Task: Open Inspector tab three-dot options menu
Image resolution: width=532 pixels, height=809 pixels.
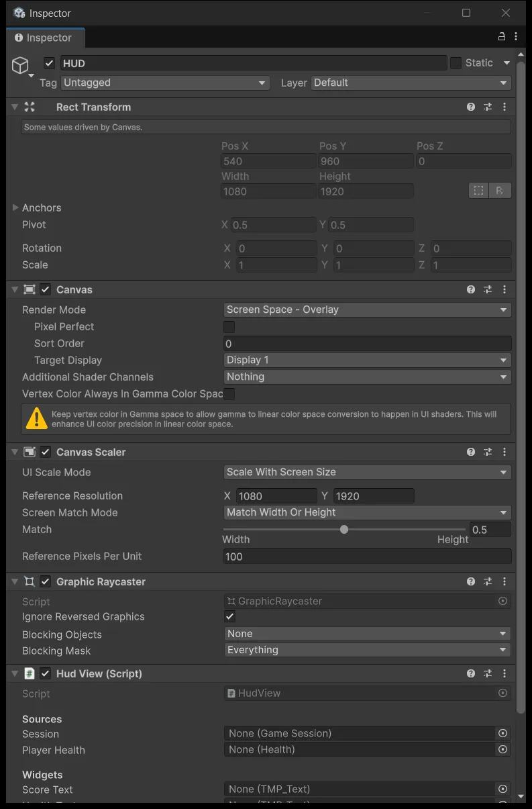Action: pos(516,36)
